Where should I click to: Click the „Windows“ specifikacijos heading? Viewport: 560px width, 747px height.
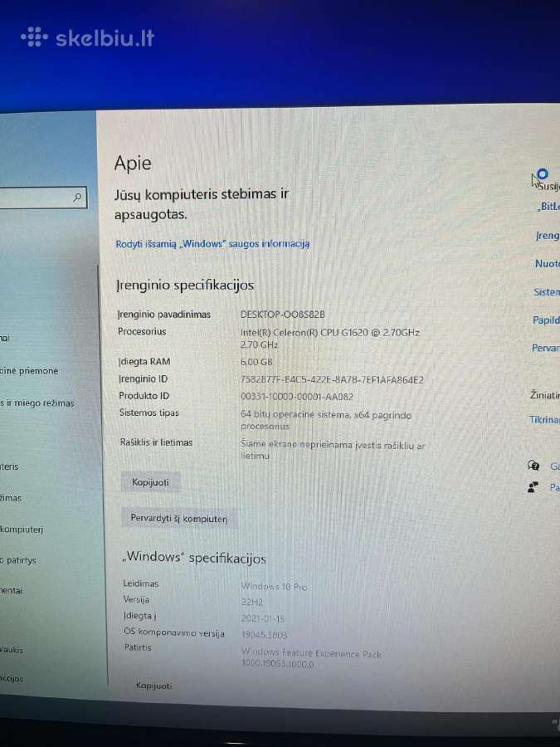(194, 557)
